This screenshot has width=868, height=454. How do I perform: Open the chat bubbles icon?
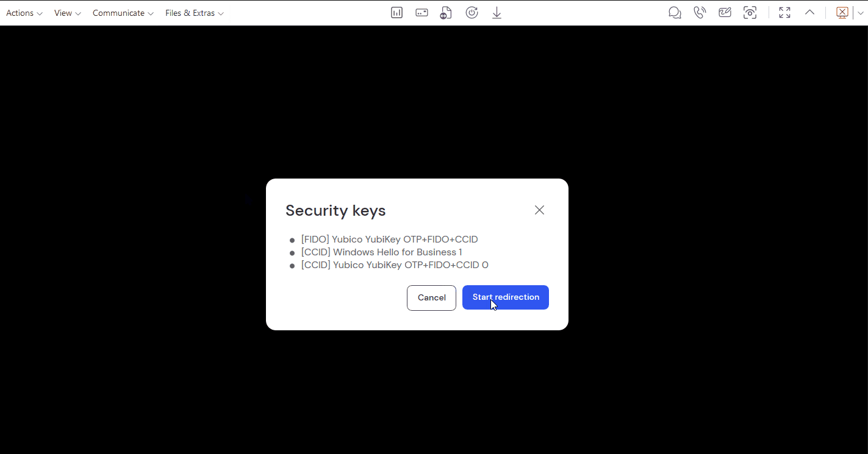pos(675,13)
